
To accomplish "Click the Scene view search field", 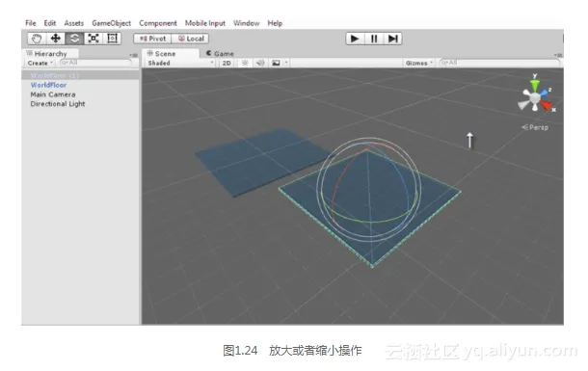I will 499,63.
